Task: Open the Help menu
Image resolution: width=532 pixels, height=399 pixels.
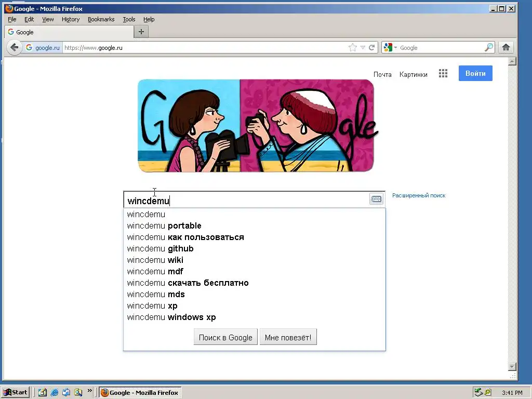Action: point(149,19)
